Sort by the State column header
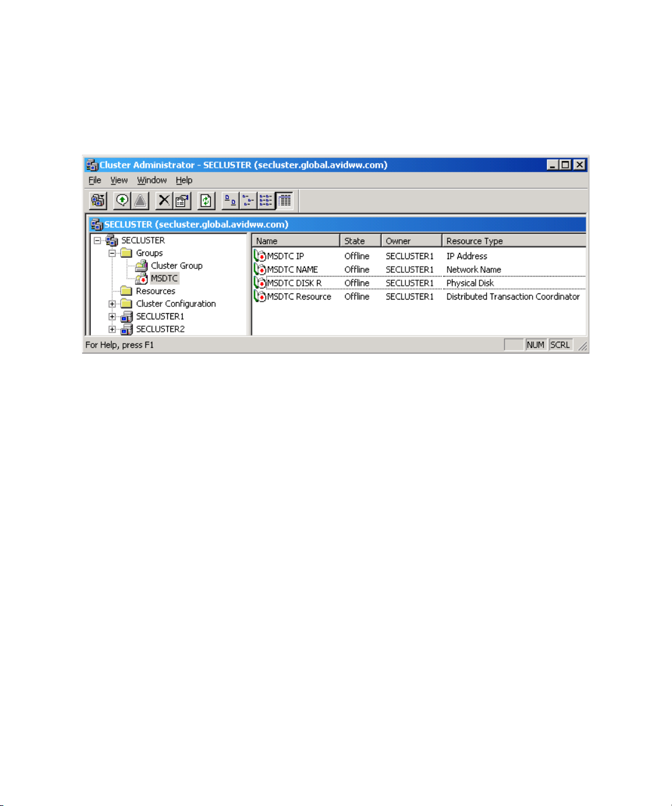This screenshot has width=672, height=806. pyautogui.click(x=361, y=241)
